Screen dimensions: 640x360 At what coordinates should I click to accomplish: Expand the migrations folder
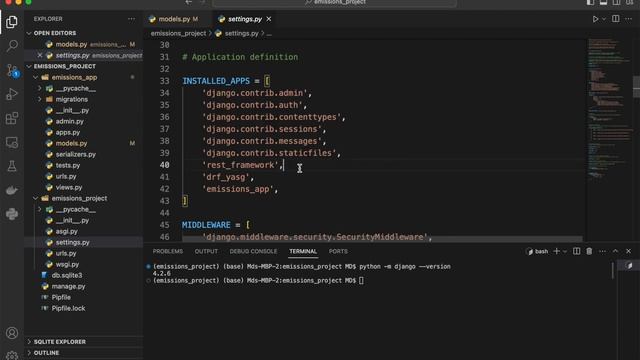(x=40, y=99)
